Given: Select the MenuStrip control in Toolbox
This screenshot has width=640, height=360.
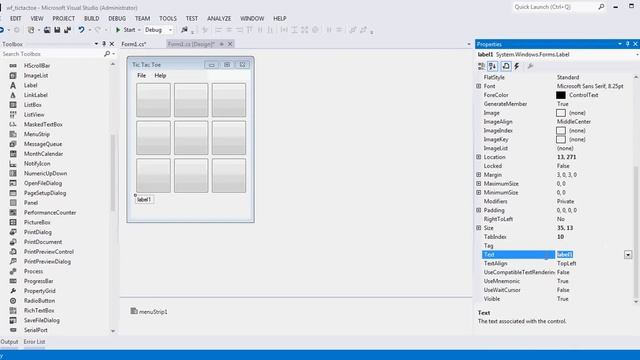Looking at the screenshot, I should click(x=37, y=134).
